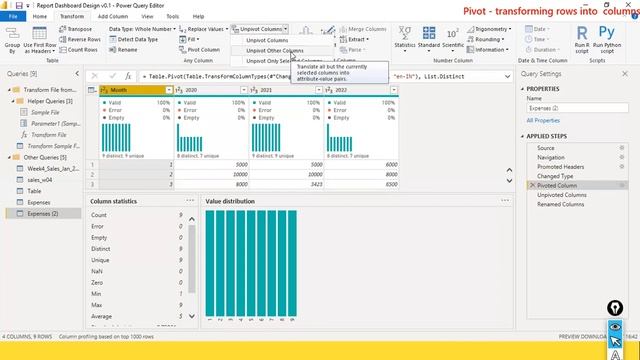Open Month column filter dropdown
This screenshot has height=360, width=640.
[169, 90]
